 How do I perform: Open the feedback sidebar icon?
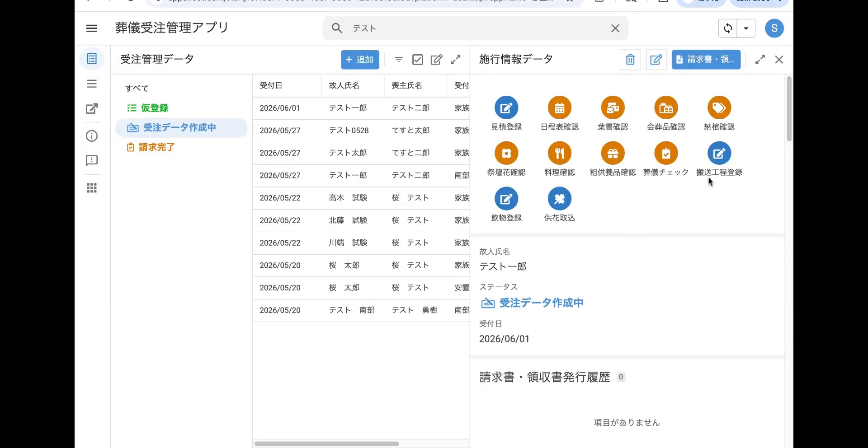[x=92, y=161]
